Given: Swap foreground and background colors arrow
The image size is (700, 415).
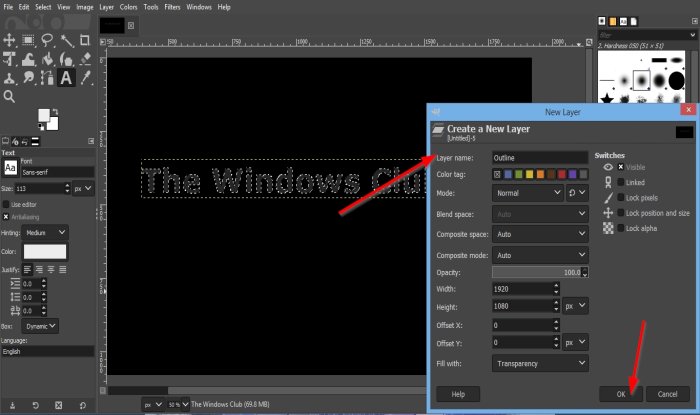Looking at the screenshot, I should pyautogui.click(x=55, y=112).
